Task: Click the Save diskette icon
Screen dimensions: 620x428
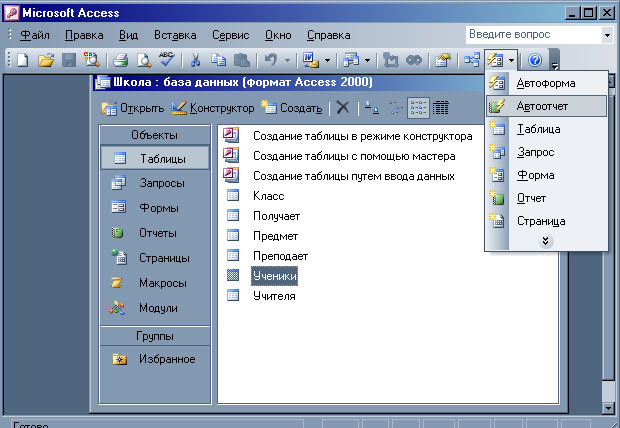Action: 69,60
